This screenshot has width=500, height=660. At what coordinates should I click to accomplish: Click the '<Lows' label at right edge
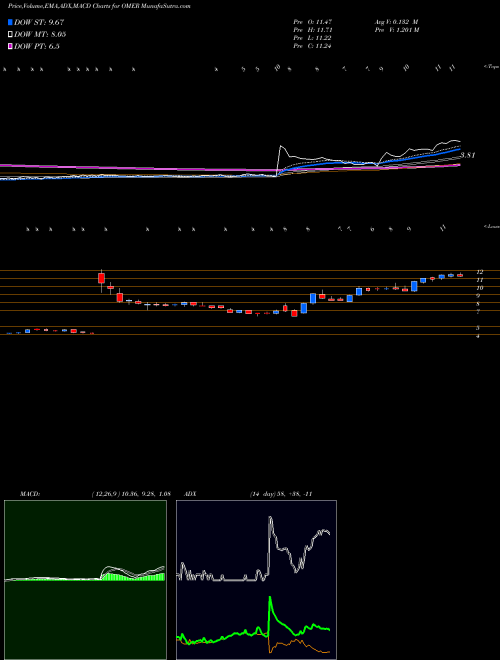click(x=491, y=226)
